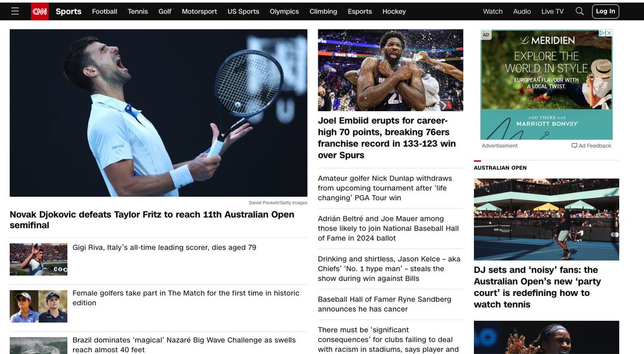Image resolution: width=644 pixels, height=354 pixels.
Task: Open the search magnifier icon
Action: [580, 11]
